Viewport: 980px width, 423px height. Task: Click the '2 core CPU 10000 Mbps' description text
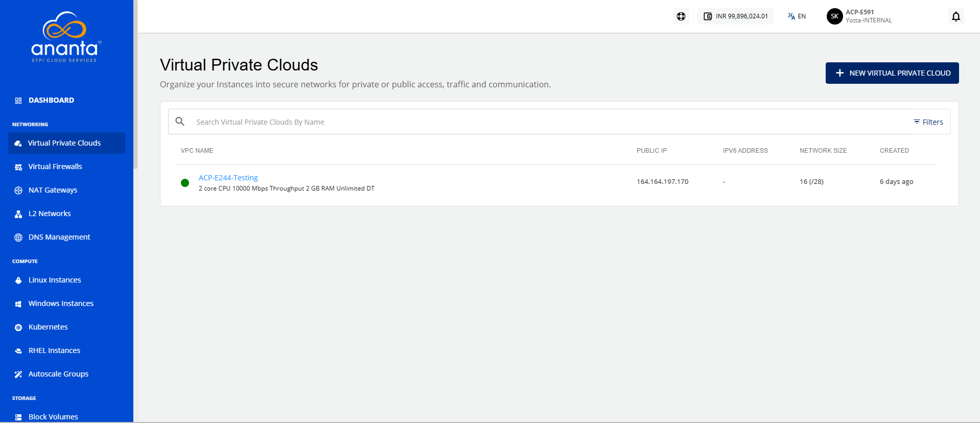click(x=287, y=189)
